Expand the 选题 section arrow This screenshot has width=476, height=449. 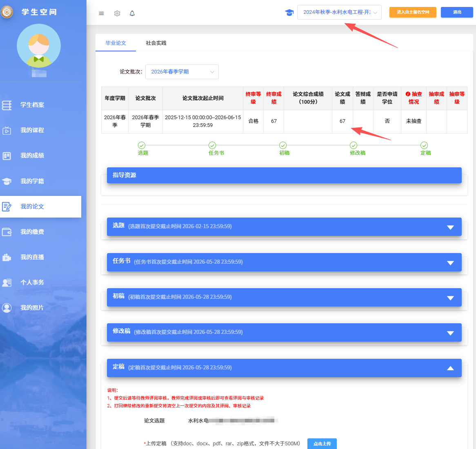point(451,227)
